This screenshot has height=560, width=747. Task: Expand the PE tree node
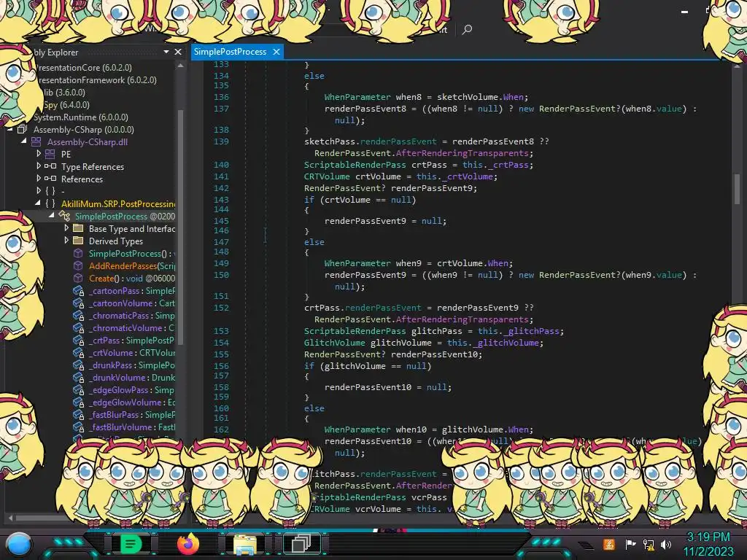coord(39,154)
